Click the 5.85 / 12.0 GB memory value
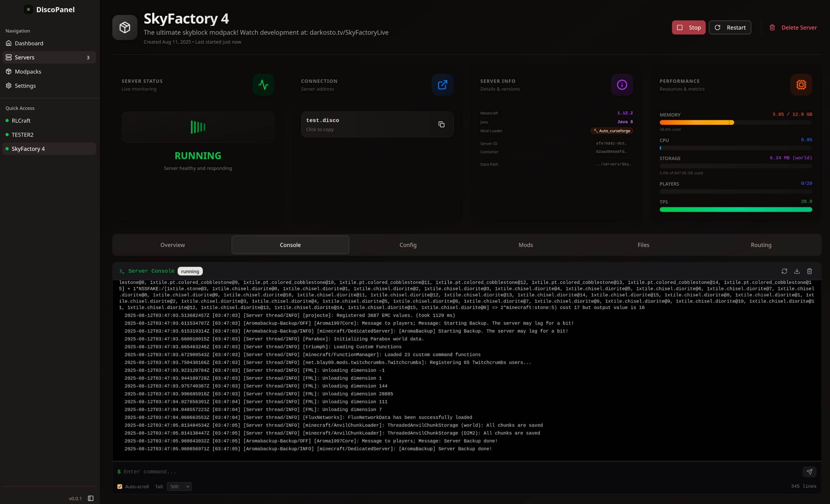The image size is (830, 504). point(792,114)
